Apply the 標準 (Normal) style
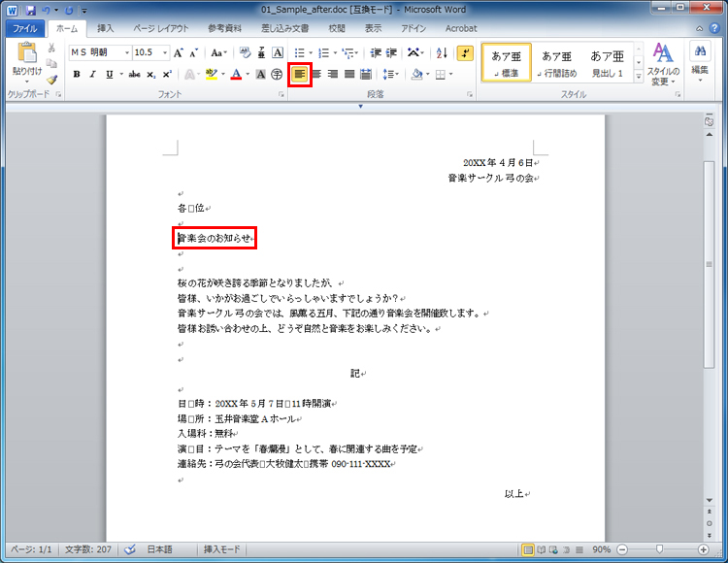Screen dimensions: 728x563 tap(507, 63)
